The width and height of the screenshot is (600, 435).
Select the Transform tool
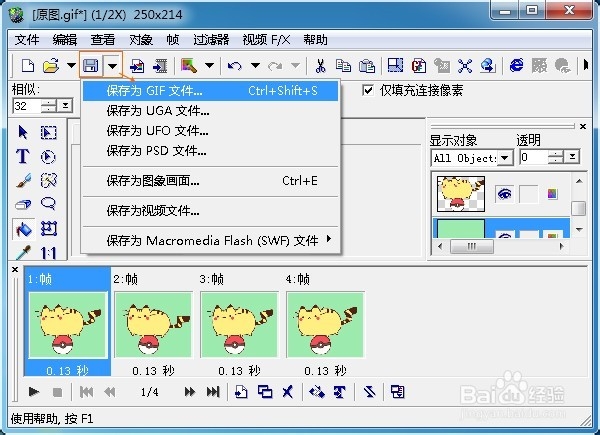pos(49,229)
